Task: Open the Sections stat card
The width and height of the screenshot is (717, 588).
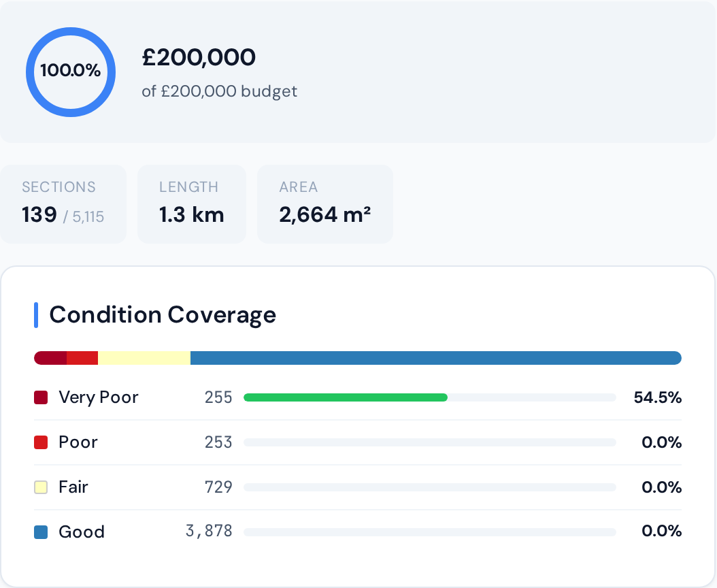Action: click(63, 204)
